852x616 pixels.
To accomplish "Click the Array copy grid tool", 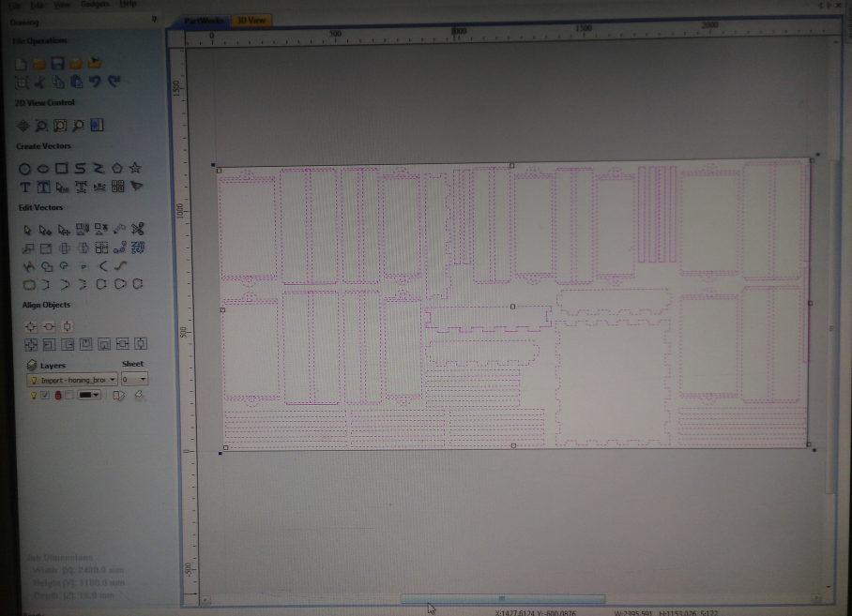I will (101, 248).
